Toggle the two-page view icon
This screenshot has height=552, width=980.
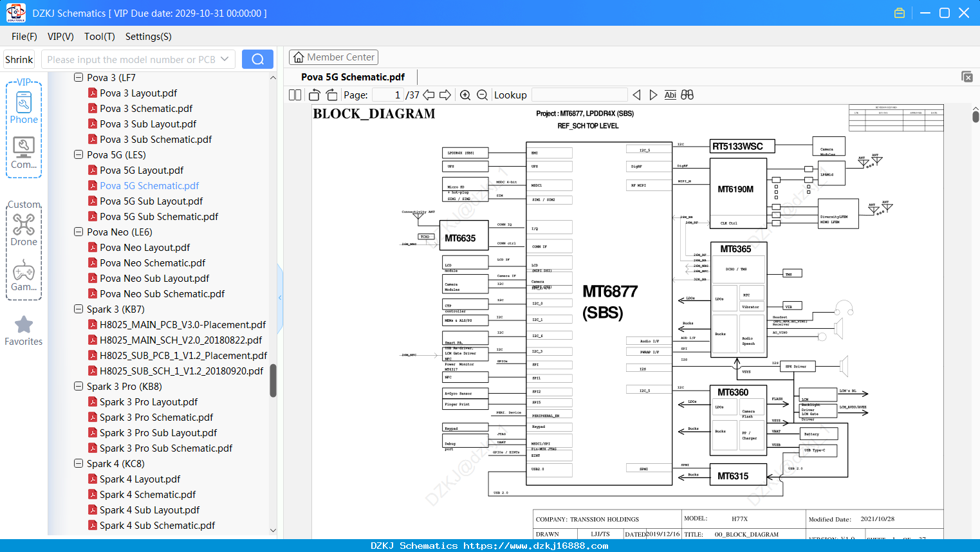(x=295, y=95)
